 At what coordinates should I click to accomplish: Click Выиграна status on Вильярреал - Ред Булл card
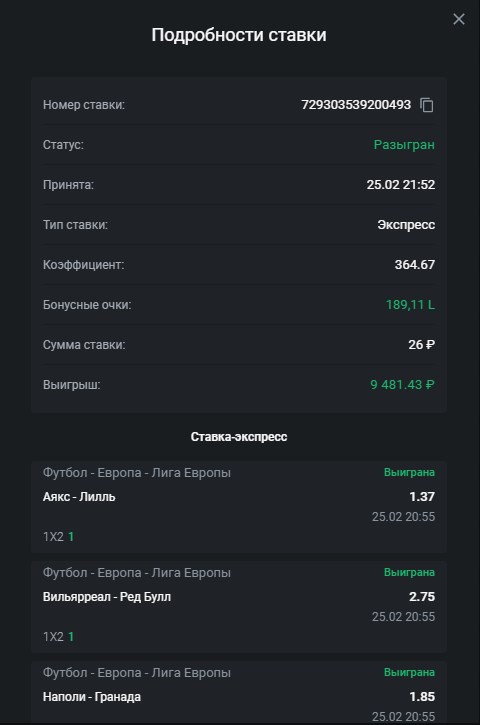point(409,572)
